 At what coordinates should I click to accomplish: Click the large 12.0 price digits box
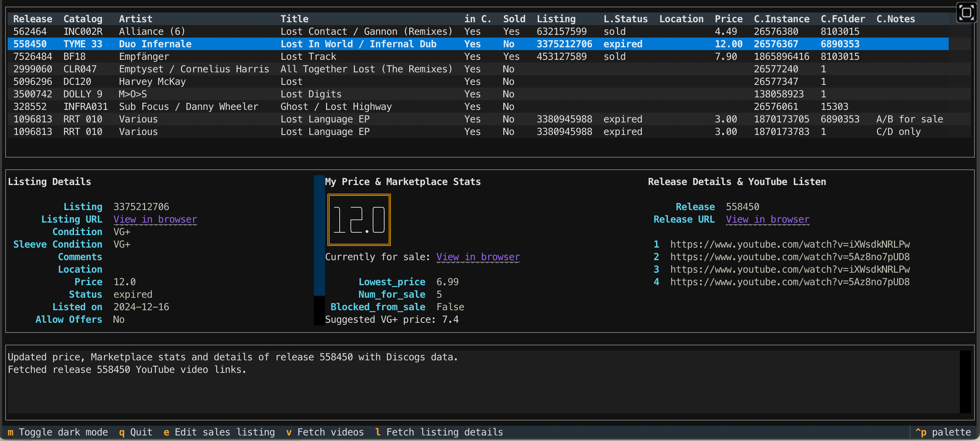point(359,220)
